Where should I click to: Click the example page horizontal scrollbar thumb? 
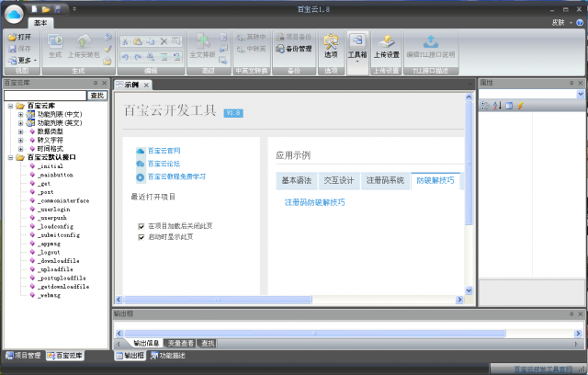pos(218,300)
